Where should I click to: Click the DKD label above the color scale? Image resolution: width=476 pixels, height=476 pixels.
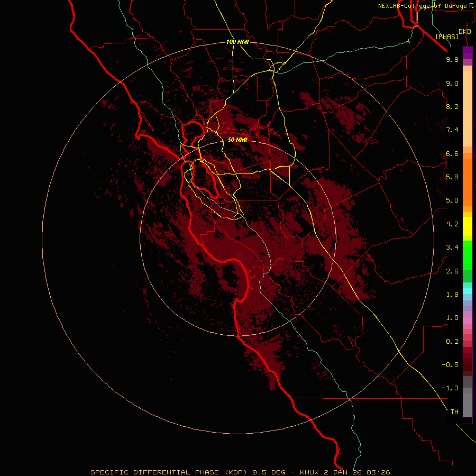465,32
